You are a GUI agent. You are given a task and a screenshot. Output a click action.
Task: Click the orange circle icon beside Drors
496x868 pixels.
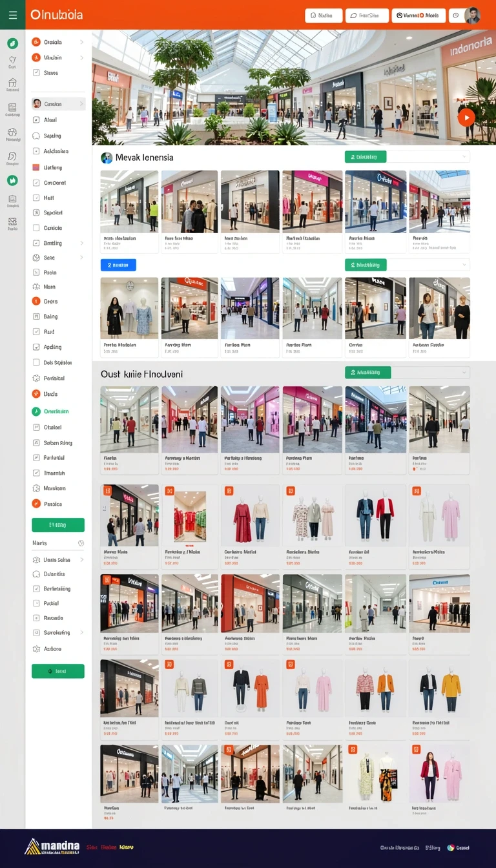pos(36,301)
